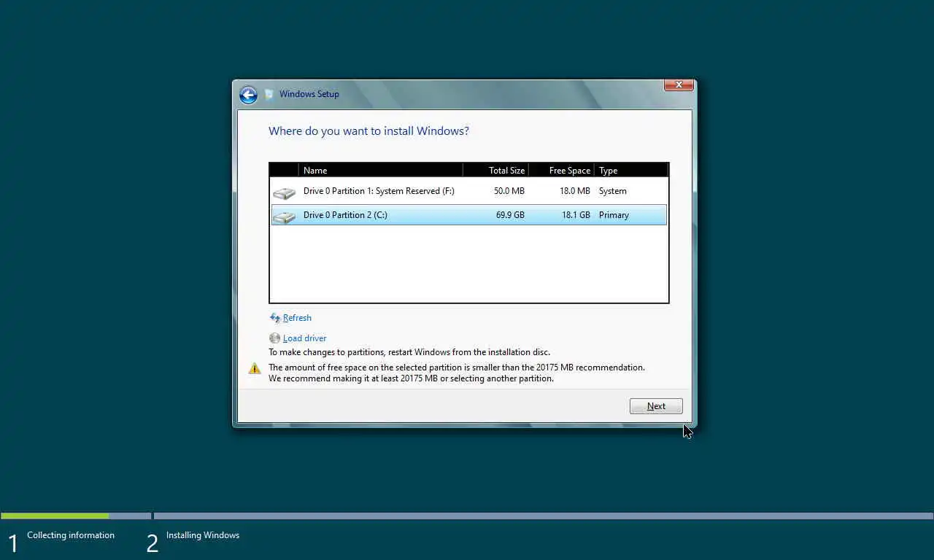Proceed with the Next button

[656, 406]
